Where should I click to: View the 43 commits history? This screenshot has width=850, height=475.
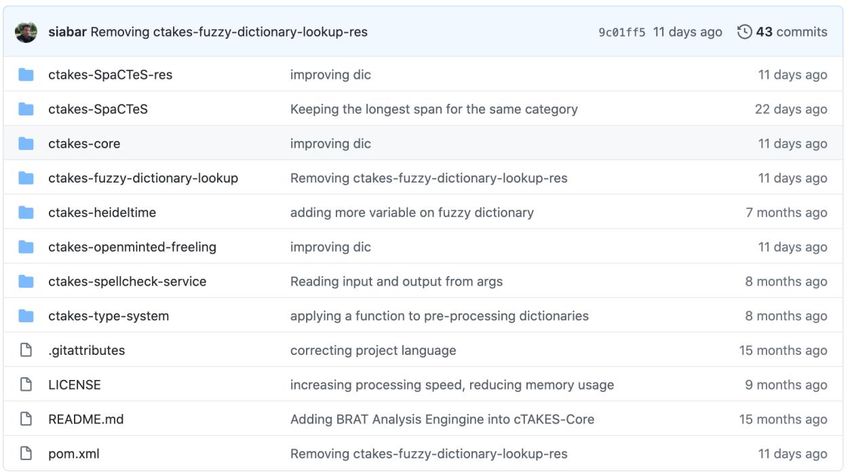coord(791,32)
